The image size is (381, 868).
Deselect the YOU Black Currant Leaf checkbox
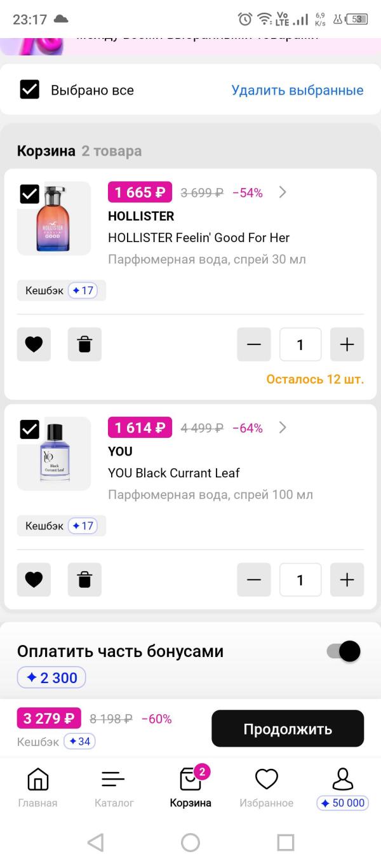(30, 429)
